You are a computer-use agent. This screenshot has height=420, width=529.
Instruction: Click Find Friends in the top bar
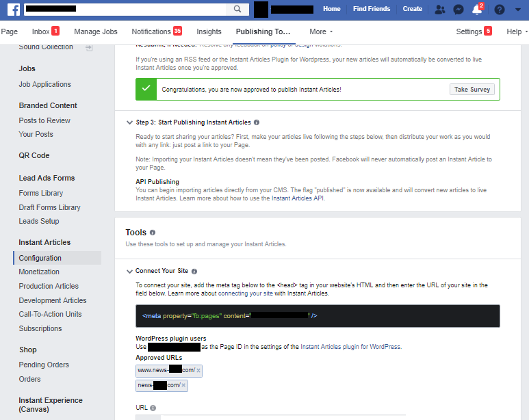(x=372, y=9)
